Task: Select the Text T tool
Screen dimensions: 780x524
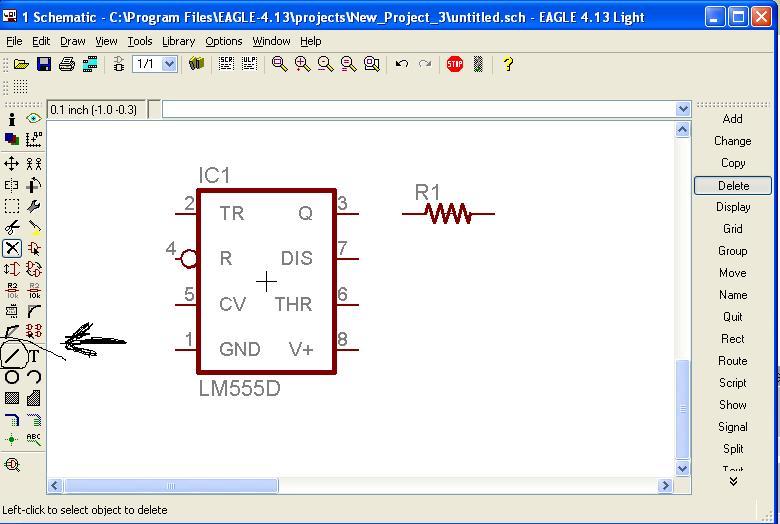Action: click(34, 355)
